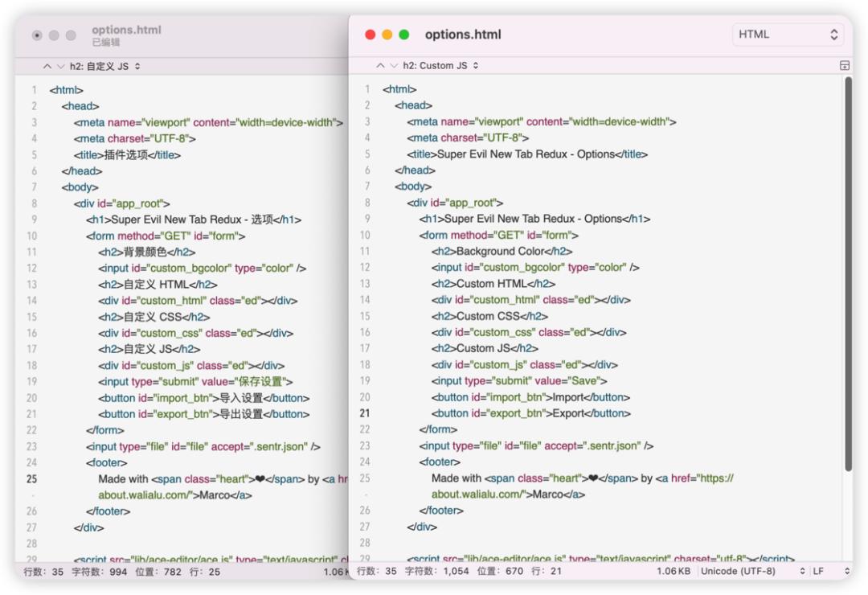The height and width of the screenshot is (595, 868).
Task: Jump to next outline item in right window
Action: (393, 66)
